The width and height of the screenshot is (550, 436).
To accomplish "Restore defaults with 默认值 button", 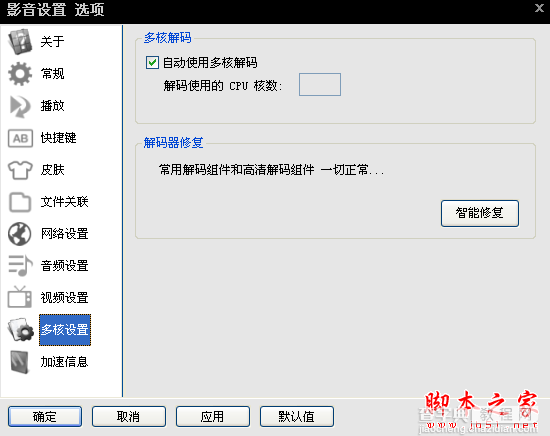I will [x=297, y=417].
